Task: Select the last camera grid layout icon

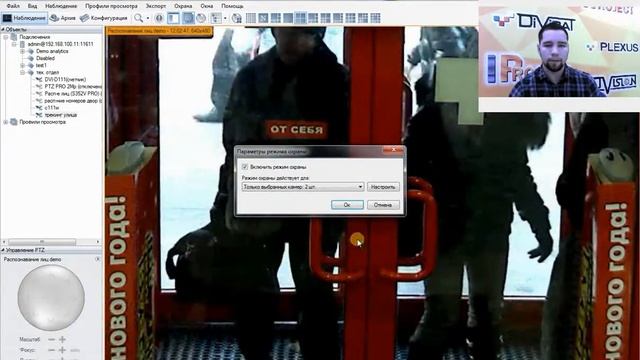Action: point(376,18)
